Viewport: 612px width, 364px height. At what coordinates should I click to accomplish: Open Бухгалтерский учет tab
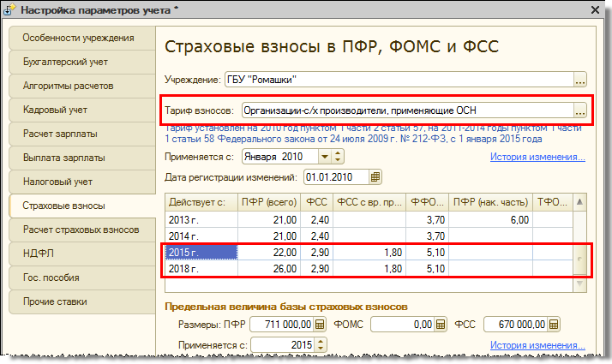pyautogui.click(x=82, y=62)
